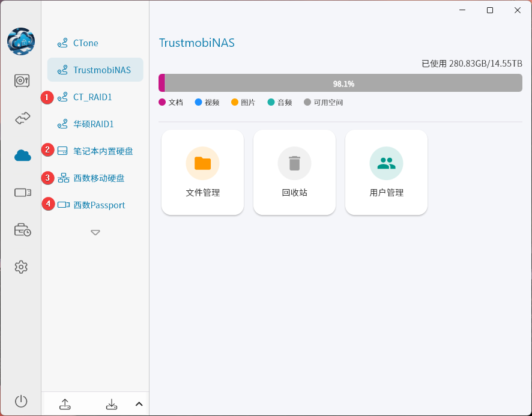Expand transfer panel with up chevron
This screenshot has height=416, width=532.
point(139,404)
